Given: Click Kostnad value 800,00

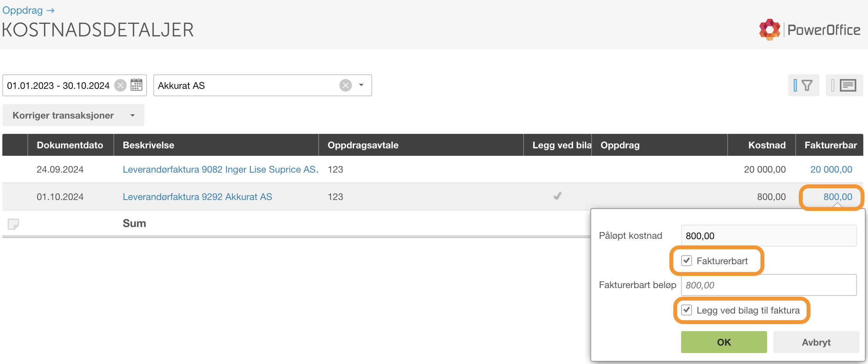Looking at the screenshot, I should [771, 196].
